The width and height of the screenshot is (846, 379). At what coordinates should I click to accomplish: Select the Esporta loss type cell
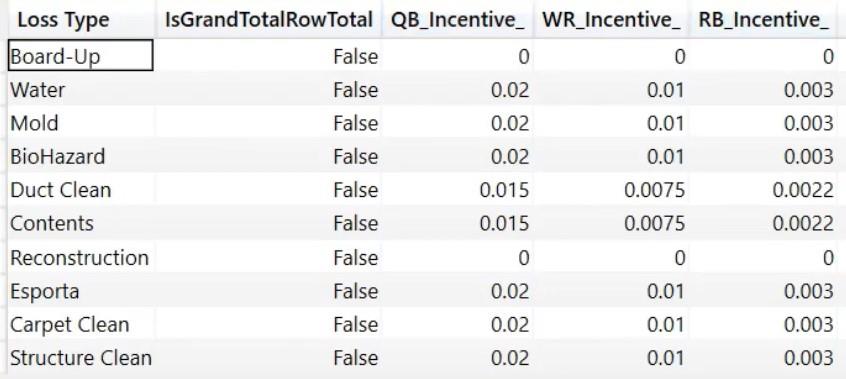[x=45, y=292]
